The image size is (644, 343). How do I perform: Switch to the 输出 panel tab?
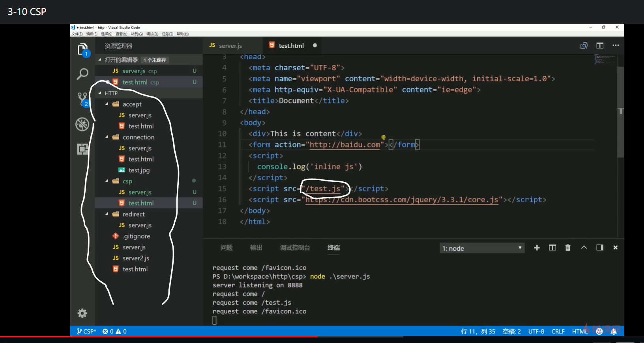[256, 248]
